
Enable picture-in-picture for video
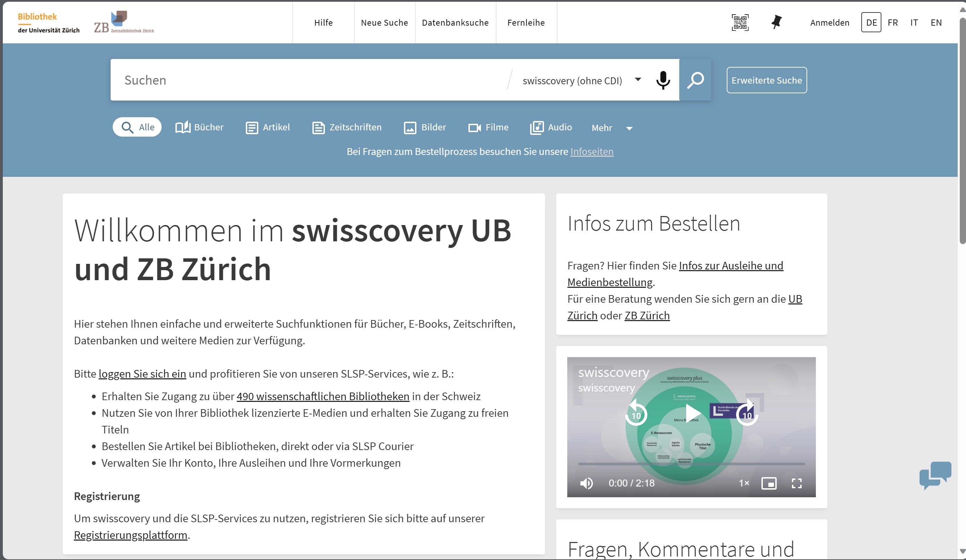click(x=769, y=483)
